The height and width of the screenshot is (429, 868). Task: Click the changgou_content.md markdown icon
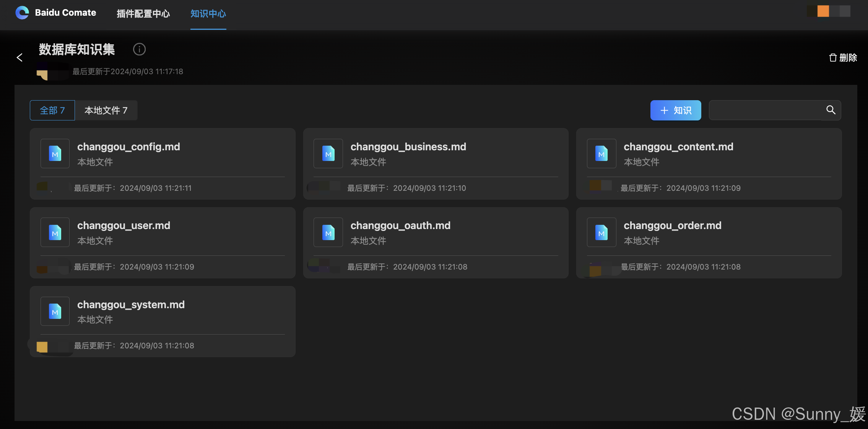[x=601, y=153]
